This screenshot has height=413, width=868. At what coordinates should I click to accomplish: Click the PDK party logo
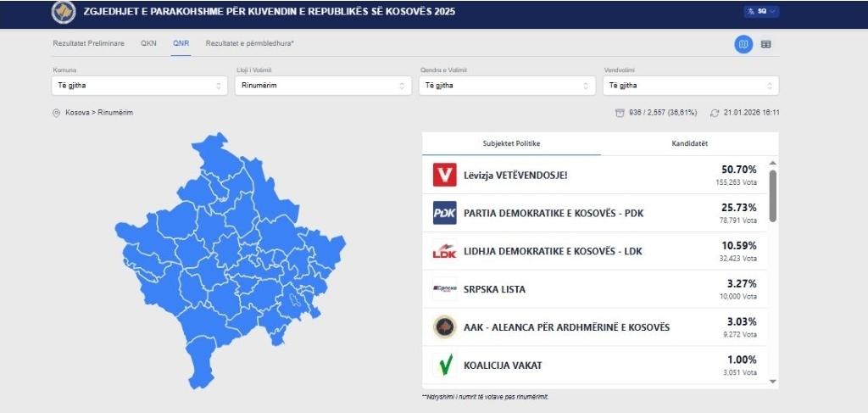pyautogui.click(x=444, y=213)
